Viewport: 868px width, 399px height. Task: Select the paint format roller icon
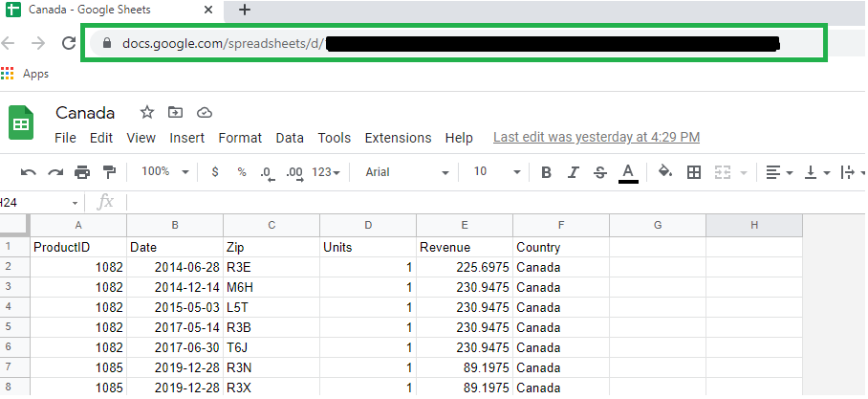pyautogui.click(x=109, y=172)
